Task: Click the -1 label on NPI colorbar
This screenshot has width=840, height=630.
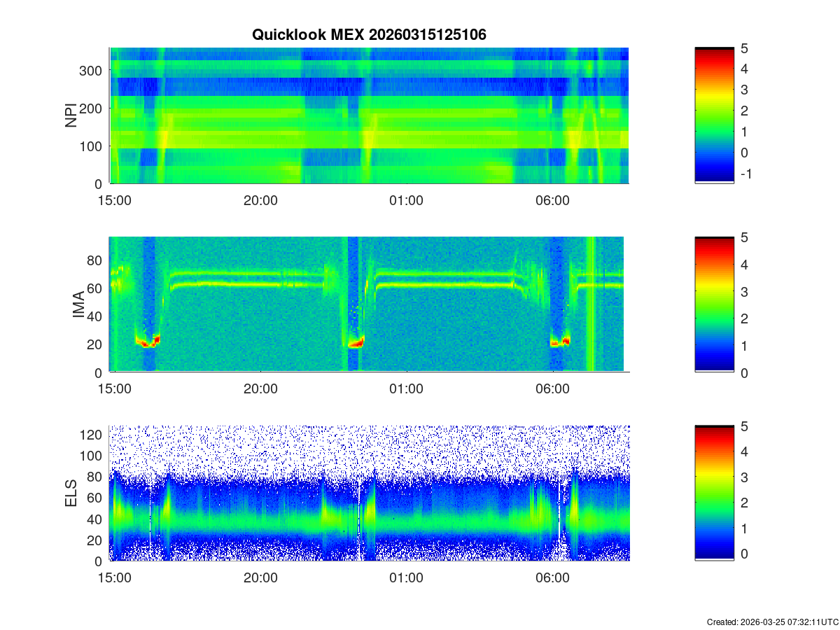Action: click(x=745, y=174)
